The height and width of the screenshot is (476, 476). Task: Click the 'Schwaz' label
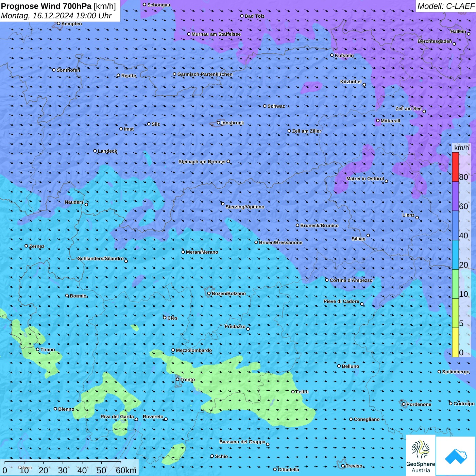coord(276,106)
